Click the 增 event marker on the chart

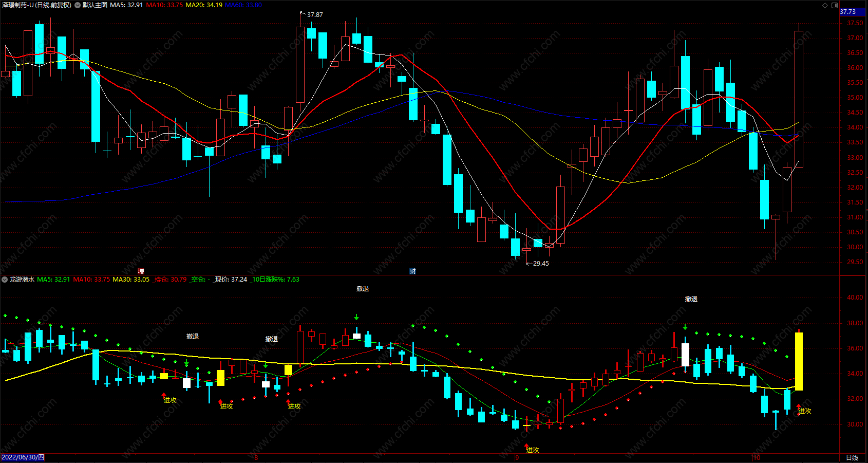[x=141, y=271]
